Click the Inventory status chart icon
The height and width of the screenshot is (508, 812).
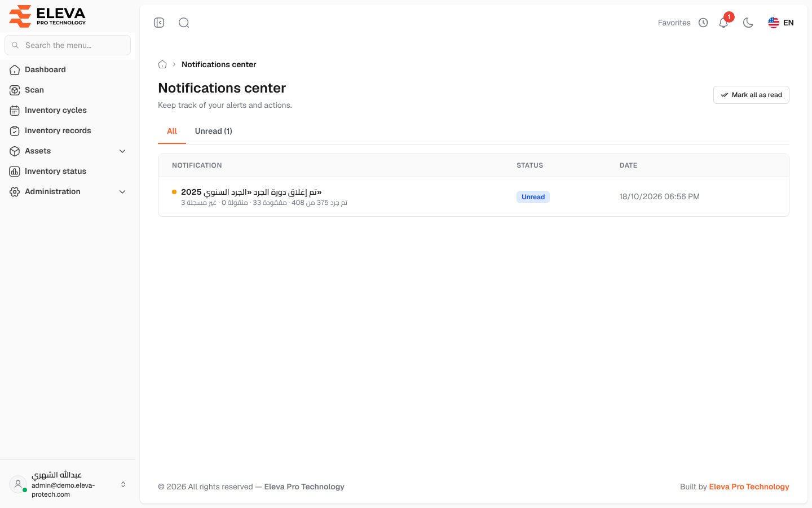pos(15,171)
